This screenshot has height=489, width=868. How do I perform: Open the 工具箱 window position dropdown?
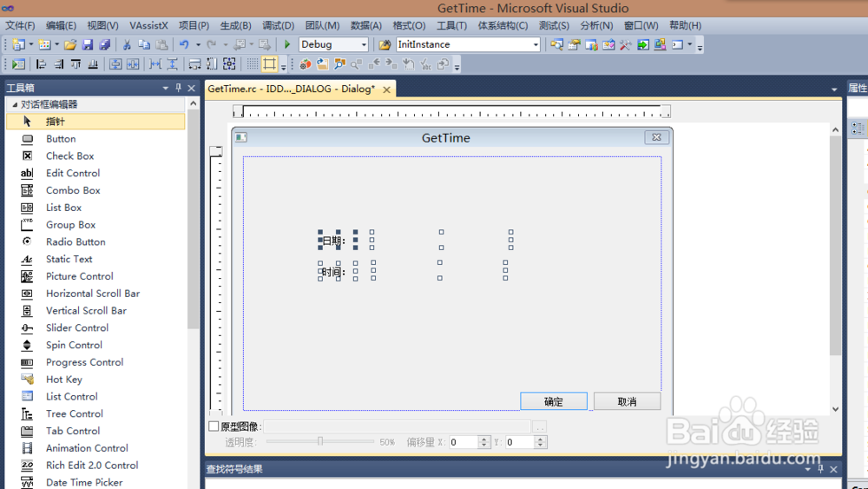point(165,88)
